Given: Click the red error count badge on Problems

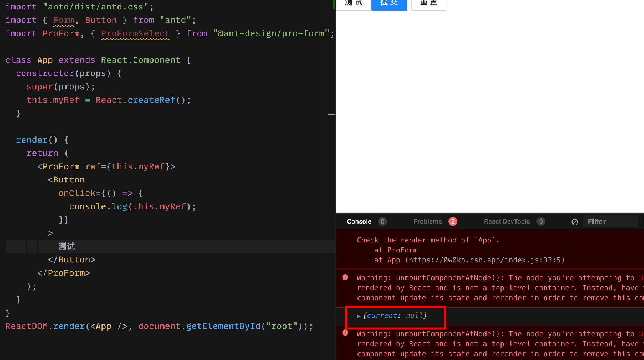Looking at the screenshot, I should point(453,221).
